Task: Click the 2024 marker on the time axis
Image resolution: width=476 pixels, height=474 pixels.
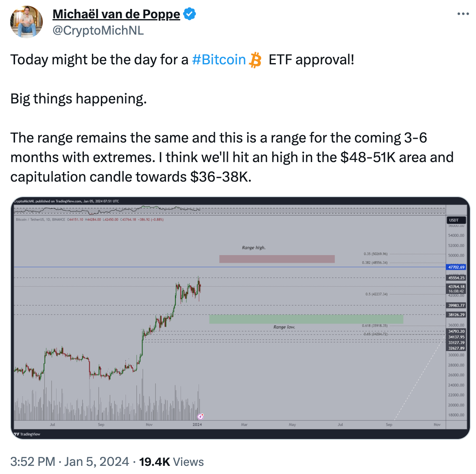Action: click(x=197, y=424)
